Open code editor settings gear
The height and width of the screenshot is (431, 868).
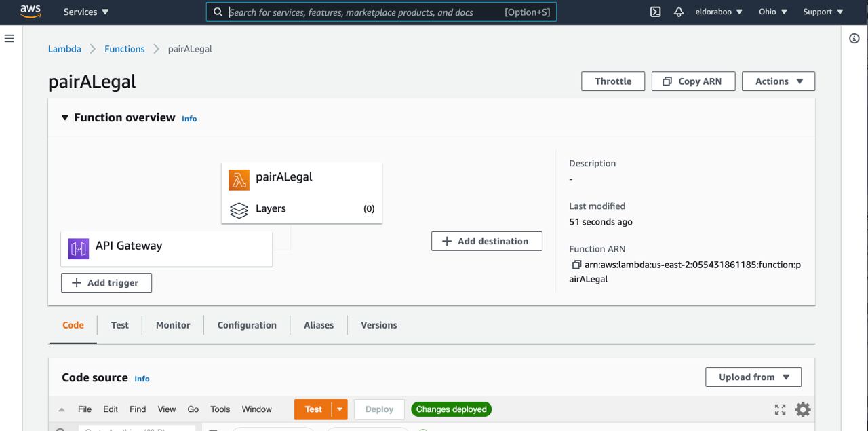coord(803,409)
